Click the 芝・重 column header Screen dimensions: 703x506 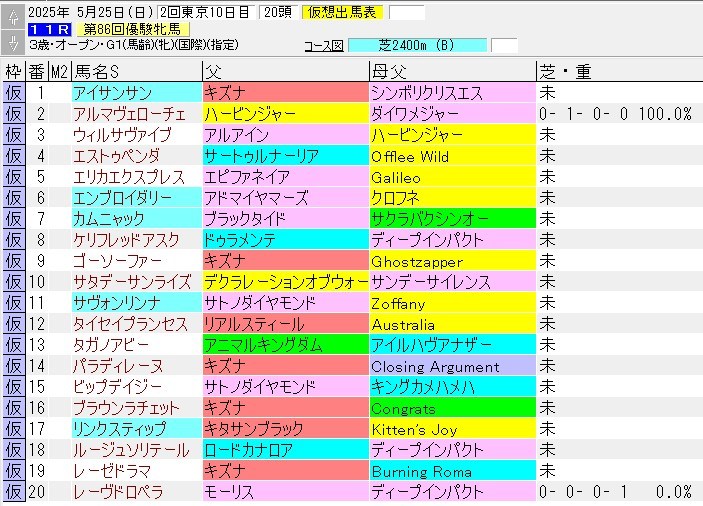[620, 71]
